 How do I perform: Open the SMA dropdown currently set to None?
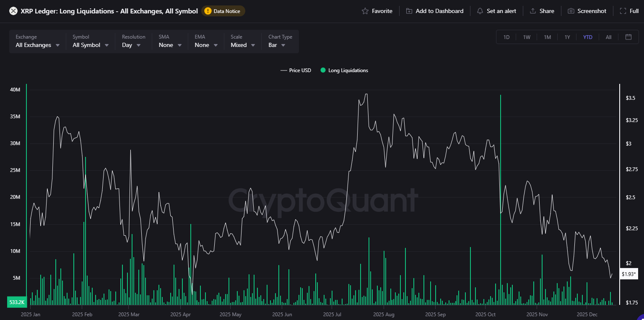tap(169, 45)
